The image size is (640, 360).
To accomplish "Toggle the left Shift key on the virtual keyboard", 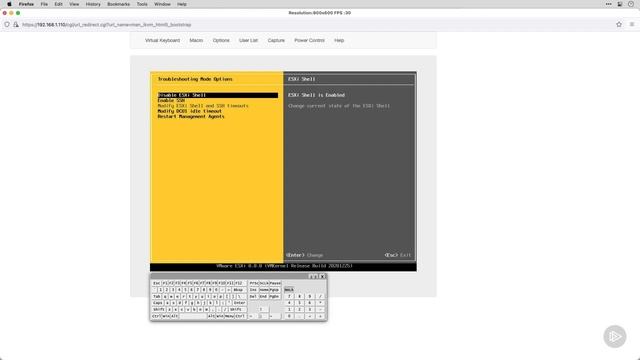I will 158,309.
